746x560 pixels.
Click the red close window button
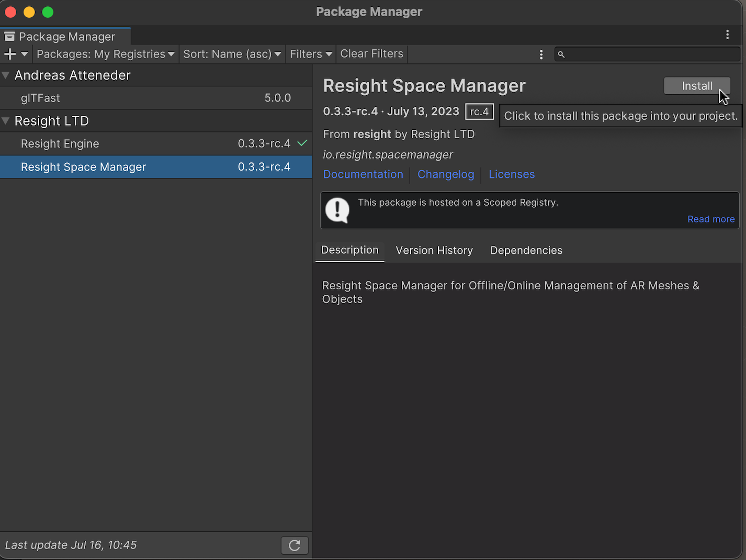(10, 12)
